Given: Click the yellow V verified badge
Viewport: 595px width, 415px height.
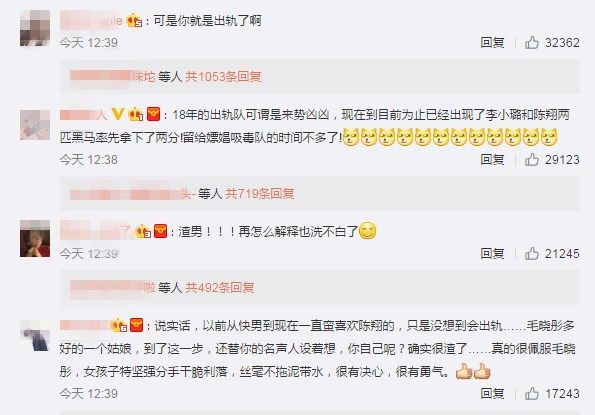Looking at the screenshot, I should point(118,114).
